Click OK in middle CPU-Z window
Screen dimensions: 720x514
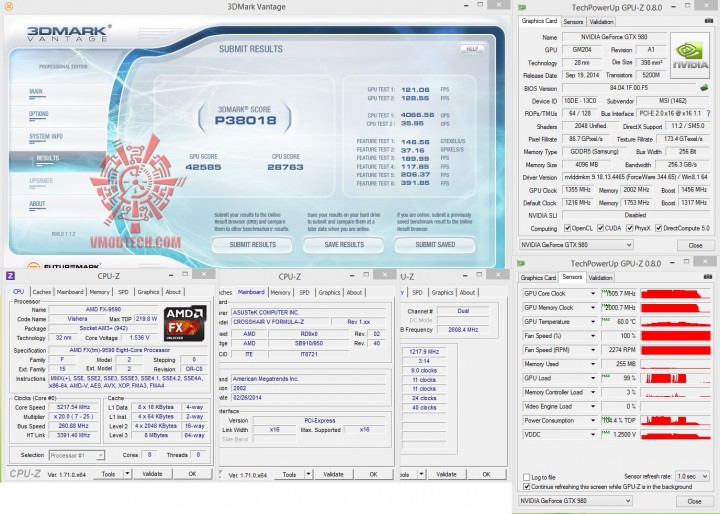point(373,474)
